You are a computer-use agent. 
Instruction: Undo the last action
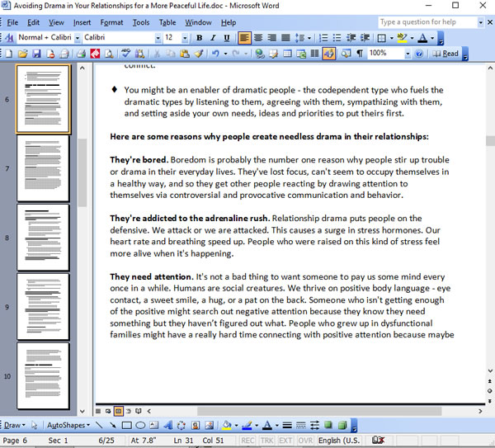[215, 54]
